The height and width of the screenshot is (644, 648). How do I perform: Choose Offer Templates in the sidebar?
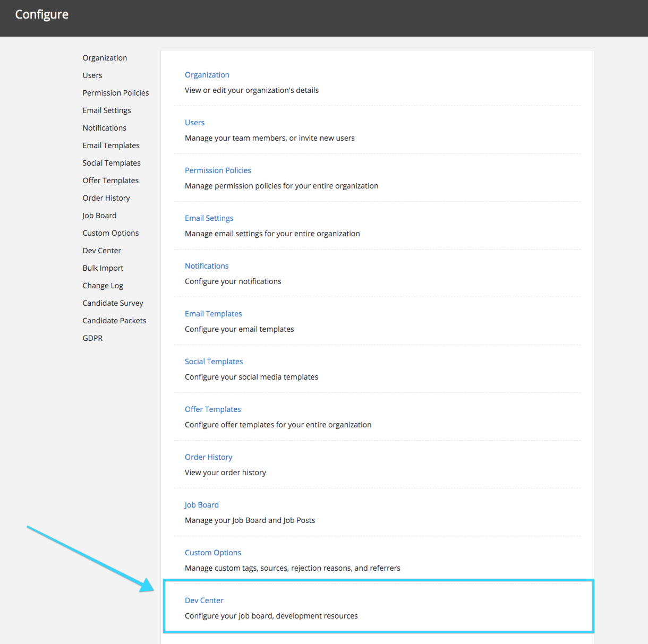110,181
